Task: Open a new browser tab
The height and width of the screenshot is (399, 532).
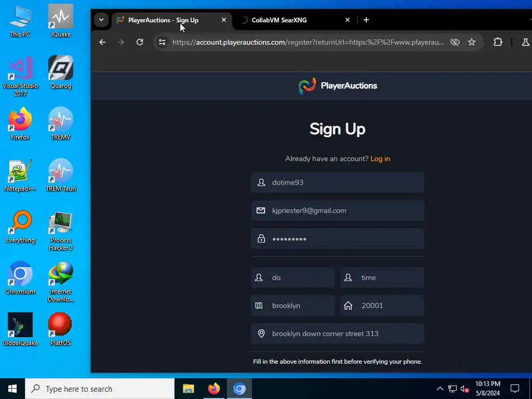Action: [x=366, y=20]
